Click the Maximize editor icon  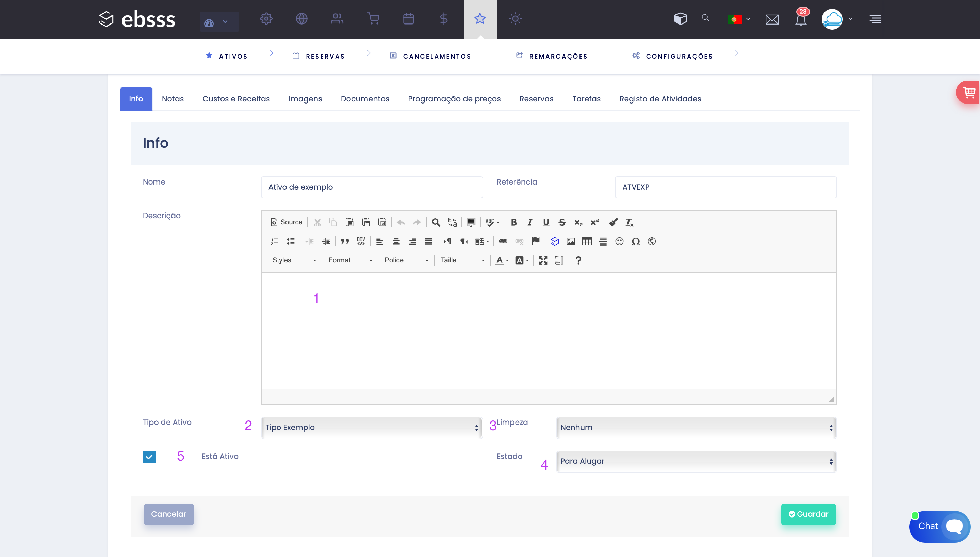543,260
